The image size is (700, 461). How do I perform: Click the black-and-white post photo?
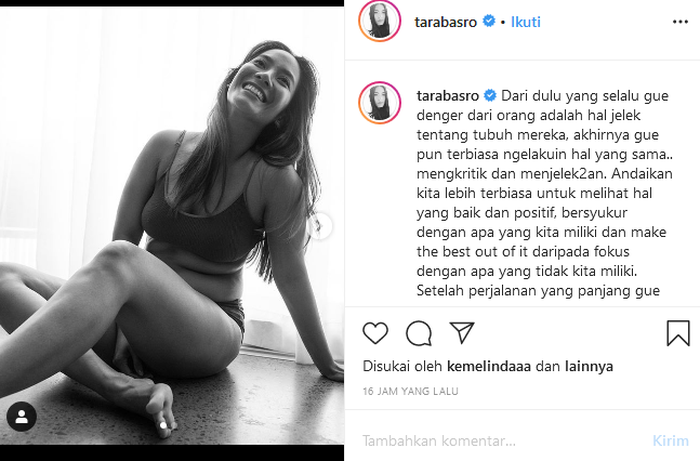(x=172, y=225)
